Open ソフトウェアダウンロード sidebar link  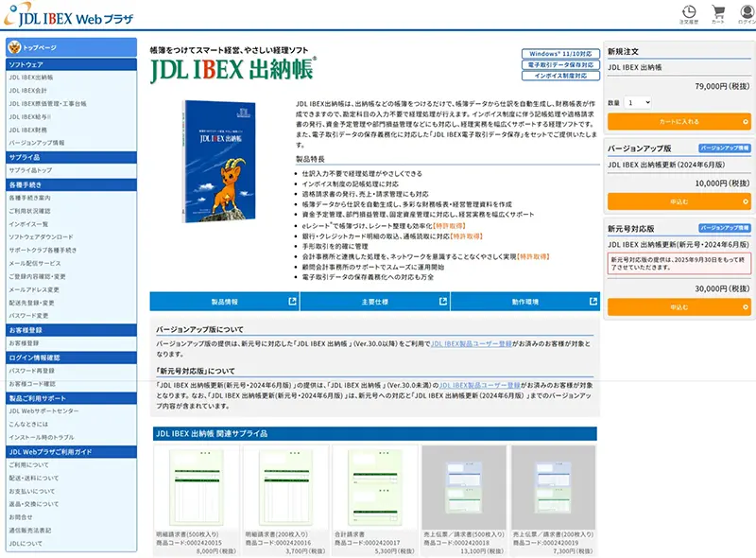pos(41,237)
